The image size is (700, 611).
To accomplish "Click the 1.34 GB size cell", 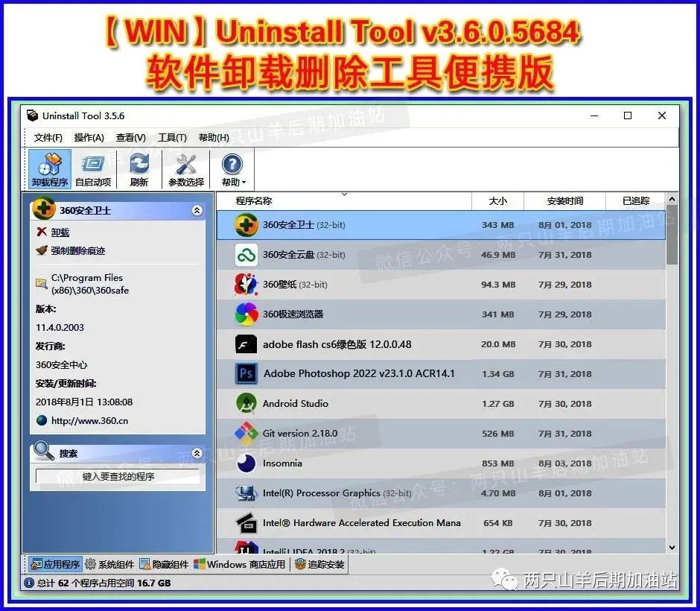I will (x=497, y=374).
